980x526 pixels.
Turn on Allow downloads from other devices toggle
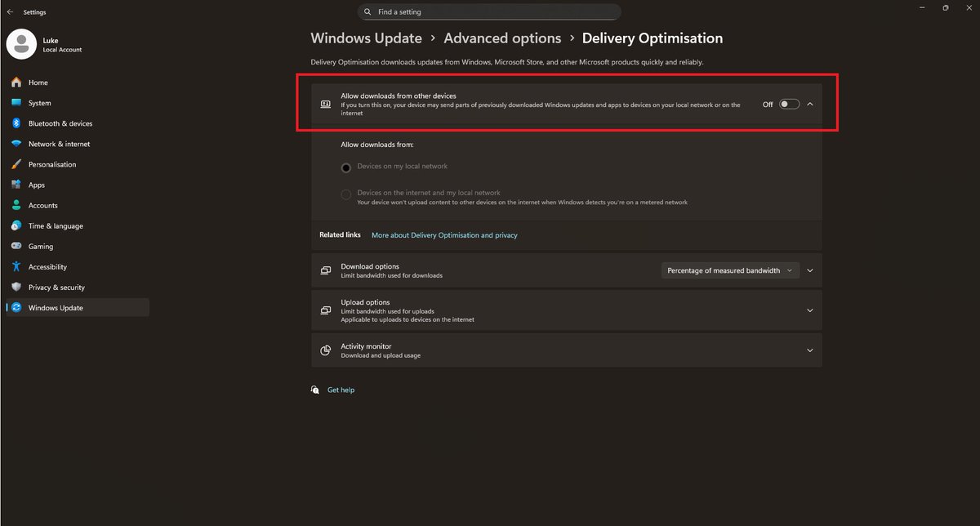[x=789, y=104]
